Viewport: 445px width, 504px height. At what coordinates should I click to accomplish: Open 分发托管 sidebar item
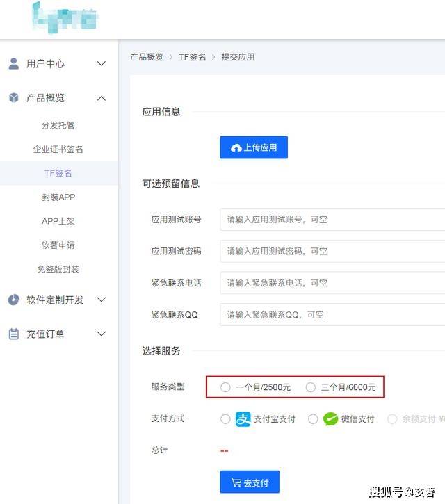[58, 126]
